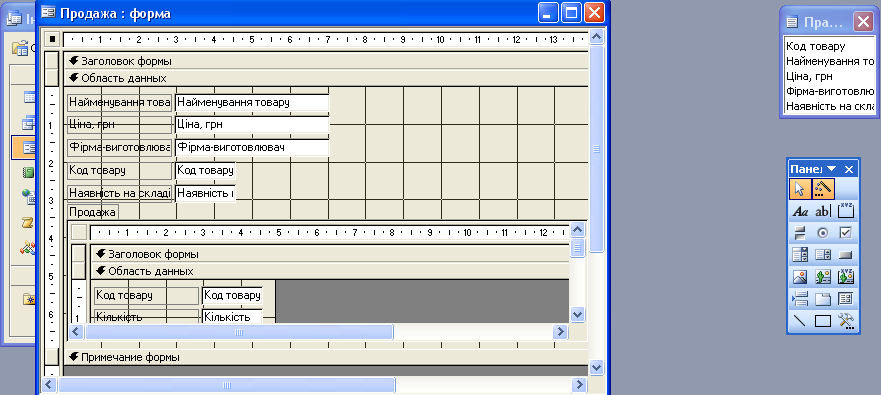Select the List Box tool
881x395 pixels.
tap(823, 255)
